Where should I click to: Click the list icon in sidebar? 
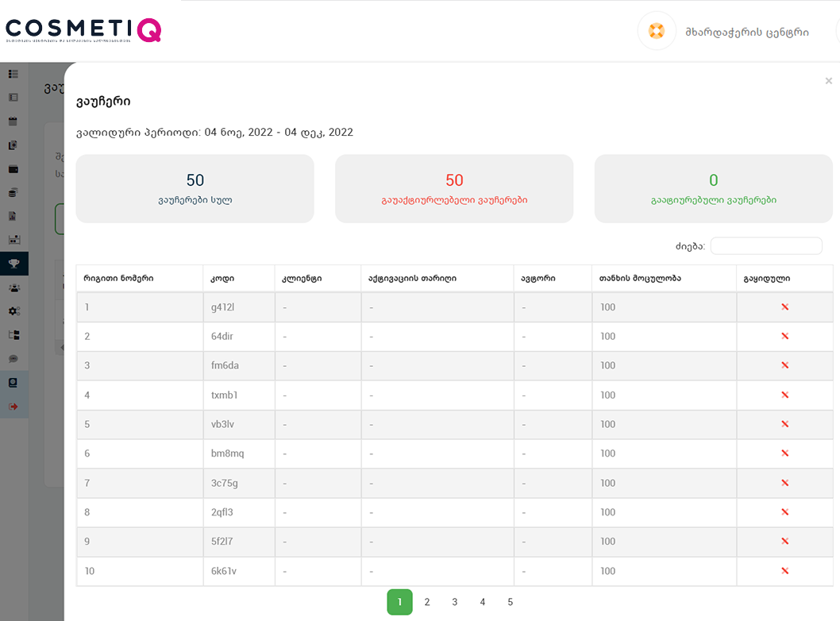coord(13,74)
